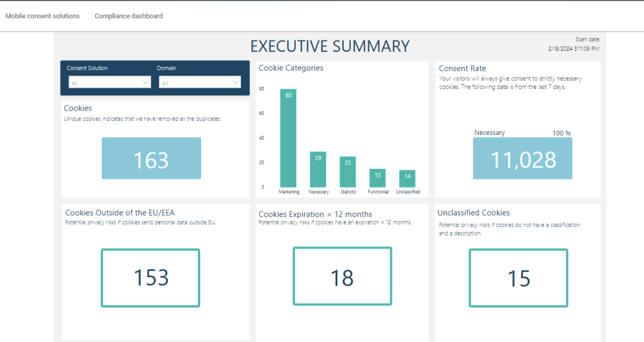
Task: Select the Marketing bar in Cookie Categories
Action: coord(289,136)
